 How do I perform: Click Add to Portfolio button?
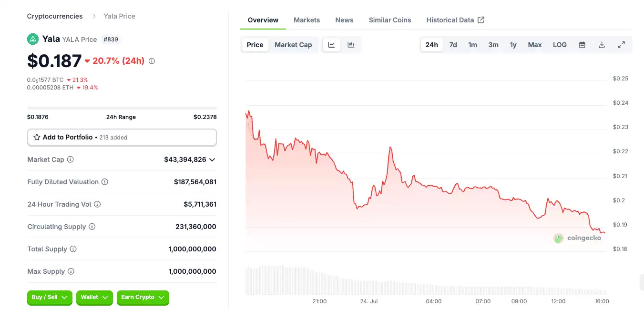click(x=122, y=137)
